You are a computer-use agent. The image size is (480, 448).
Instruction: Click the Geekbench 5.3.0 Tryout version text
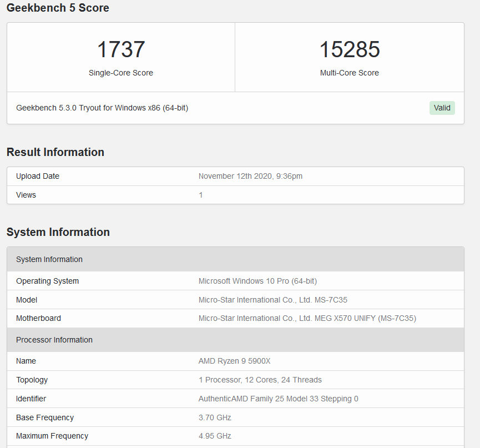point(102,108)
